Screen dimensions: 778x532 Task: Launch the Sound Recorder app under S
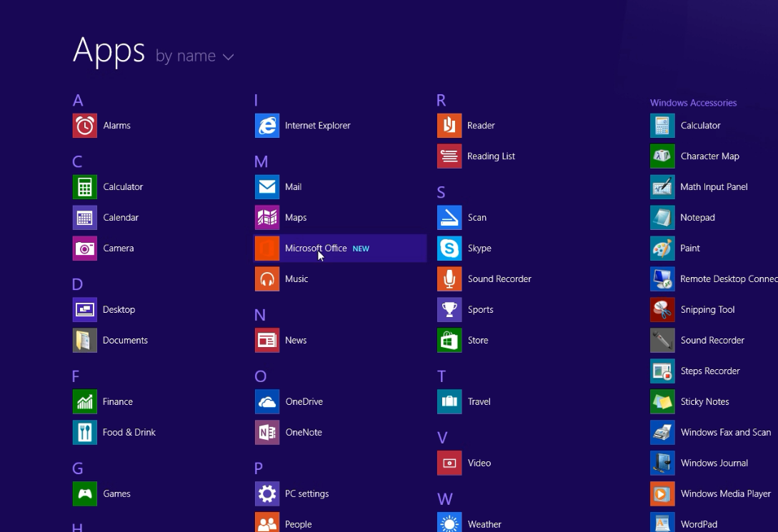tap(449, 279)
